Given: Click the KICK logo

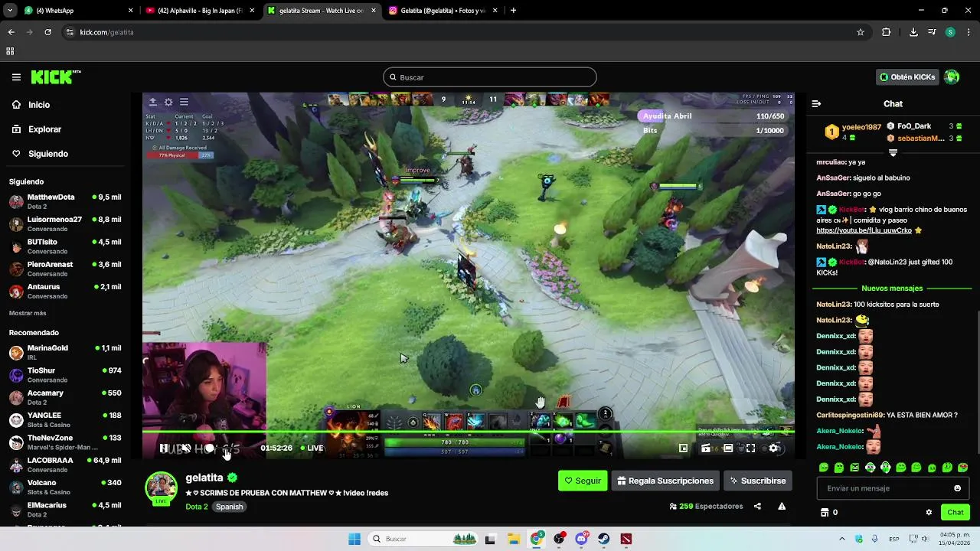Looking at the screenshot, I should pyautogui.click(x=55, y=77).
